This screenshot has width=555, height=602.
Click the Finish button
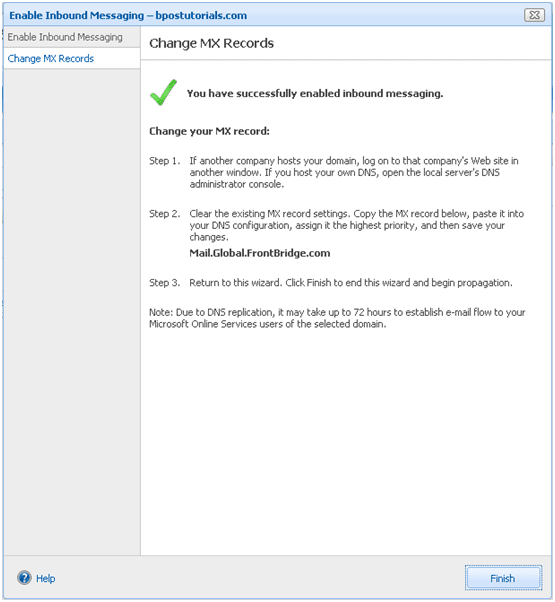coord(503,578)
